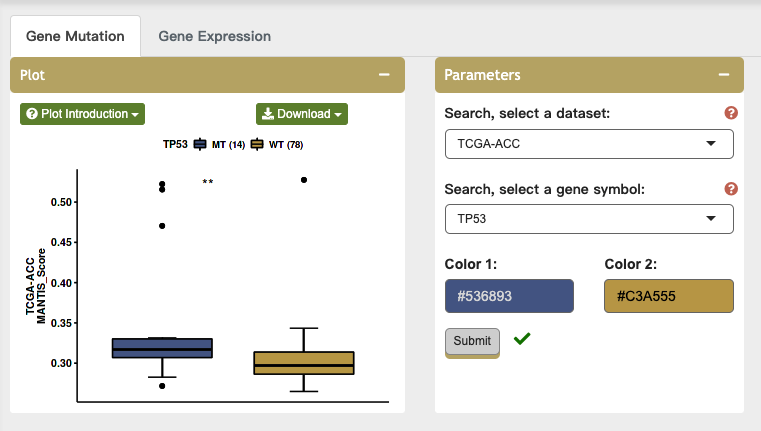The height and width of the screenshot is (431, 761).
Task: Click the Parameters panel header title
Action: (482, 75)
